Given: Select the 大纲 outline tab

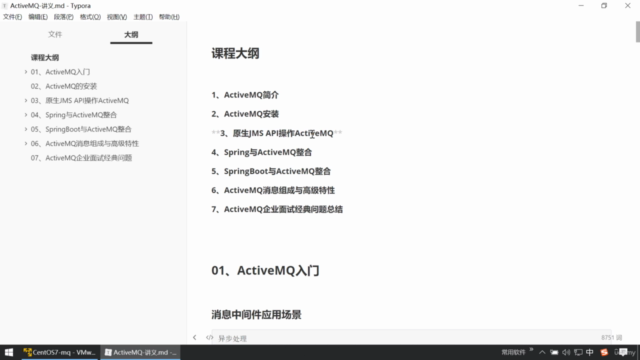Looking at the screenshot, I should 131,34.
